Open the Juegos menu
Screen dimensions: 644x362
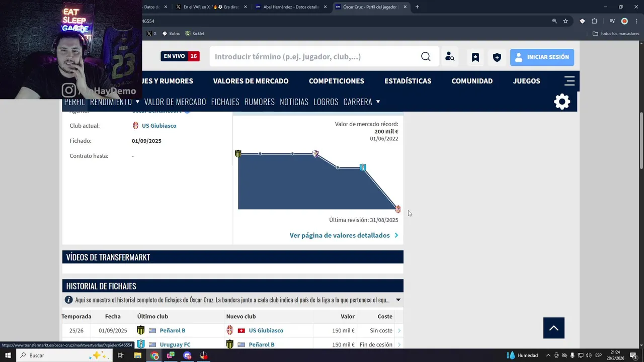tap(527, 81)
